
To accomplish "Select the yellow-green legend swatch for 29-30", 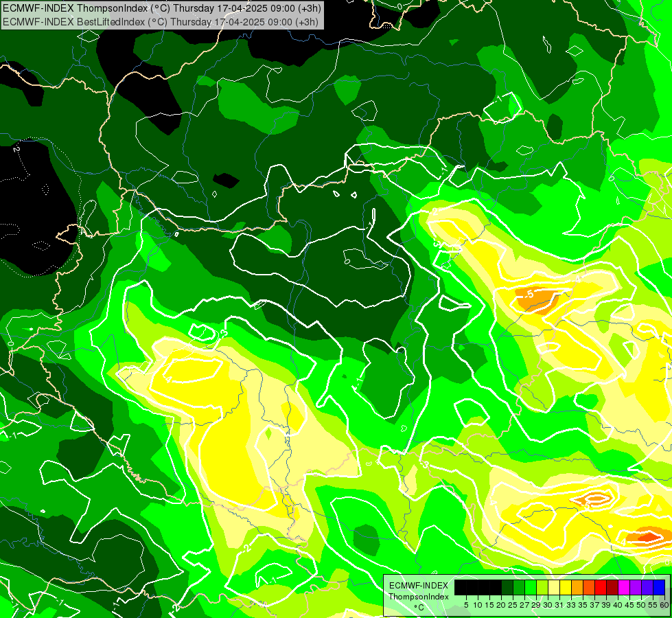I will coord(542,587).
